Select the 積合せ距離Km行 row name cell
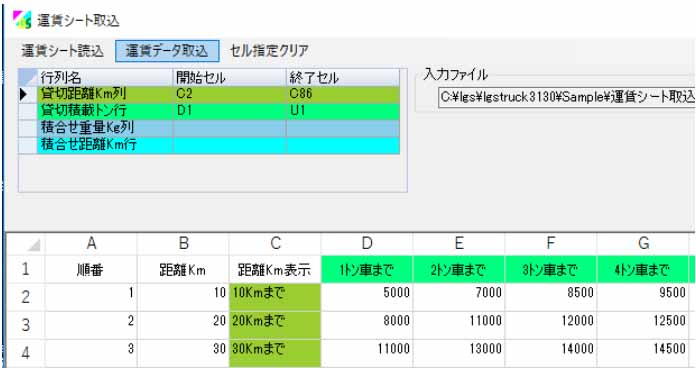This screenshot has width=696, height=368. (105, 145)
